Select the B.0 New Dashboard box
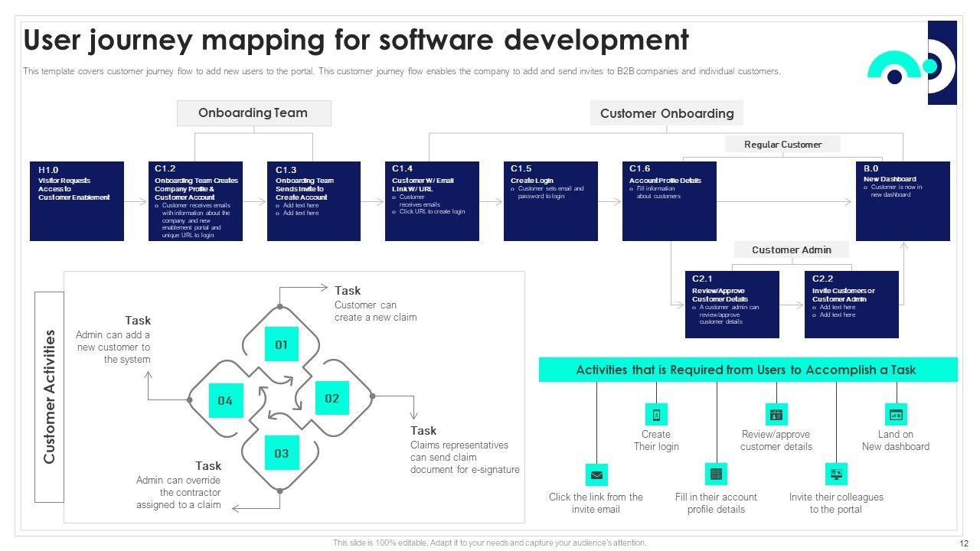Screen dimensions: 980x551 tap(903, 201)
